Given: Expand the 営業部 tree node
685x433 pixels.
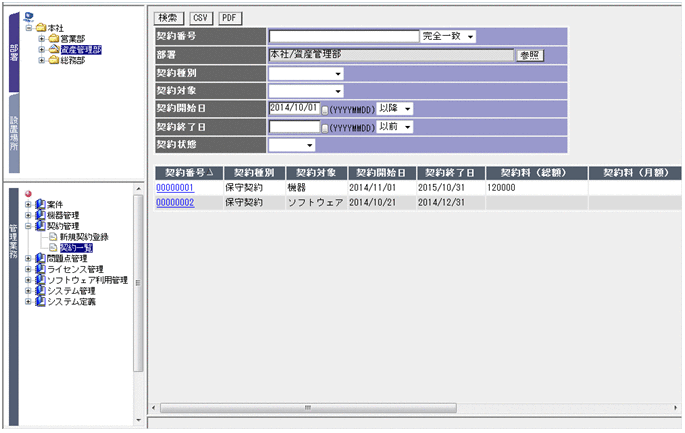Looking at the screenshot, I should click(x=42, y=38).
